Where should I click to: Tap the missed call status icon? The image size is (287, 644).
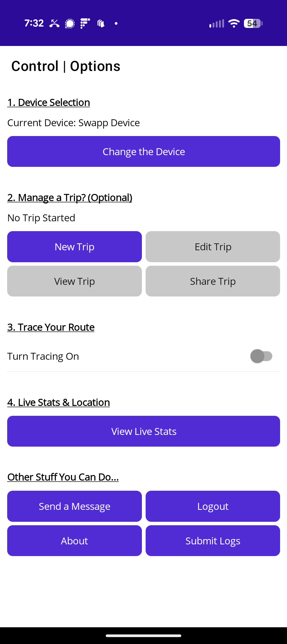pos(54,23)
